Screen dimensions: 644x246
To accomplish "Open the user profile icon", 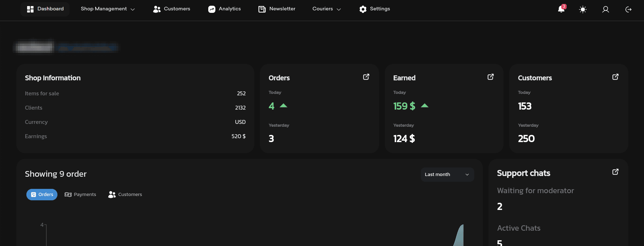I will [x=605, y=9].
